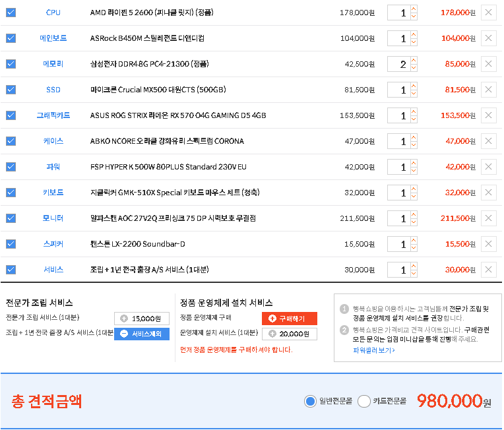Uncheck the CPU row checkbox
The image size is (504, 430).
click(x=11, y=13)
